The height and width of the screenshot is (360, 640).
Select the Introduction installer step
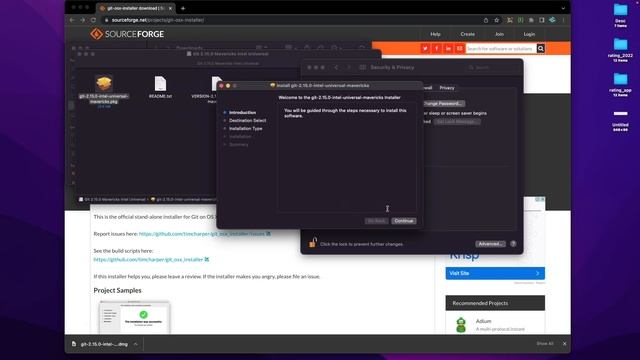(x=242, y=112)
